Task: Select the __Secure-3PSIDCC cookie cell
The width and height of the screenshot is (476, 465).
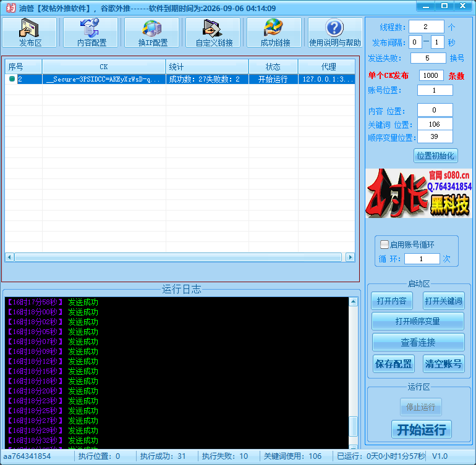Action: click(104, 79)
